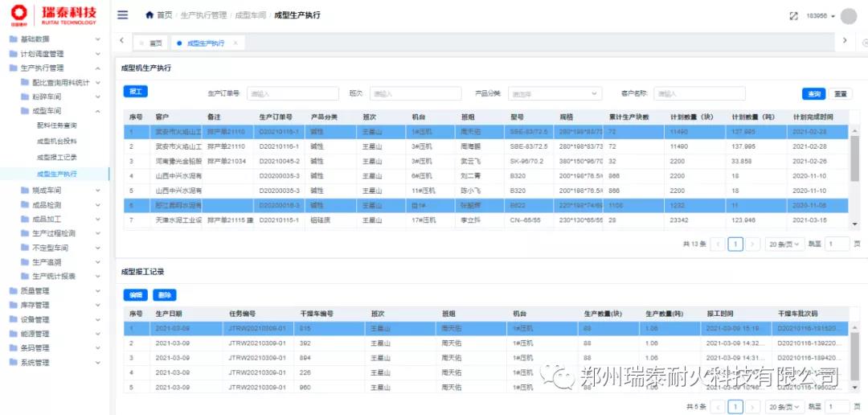Open the 20条/页 page size dropdown in upper table
868x415 pixels.
784,244
